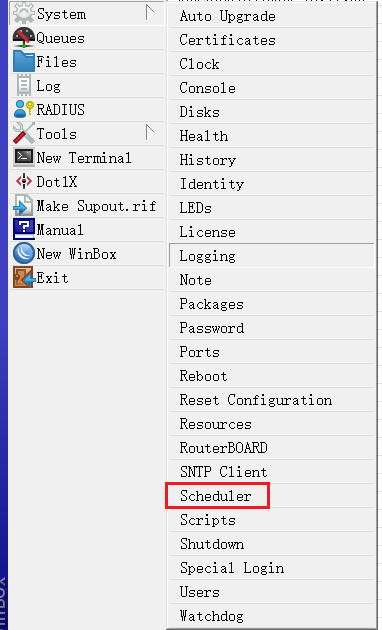Choose the Exit label

[x=53, y=278]
